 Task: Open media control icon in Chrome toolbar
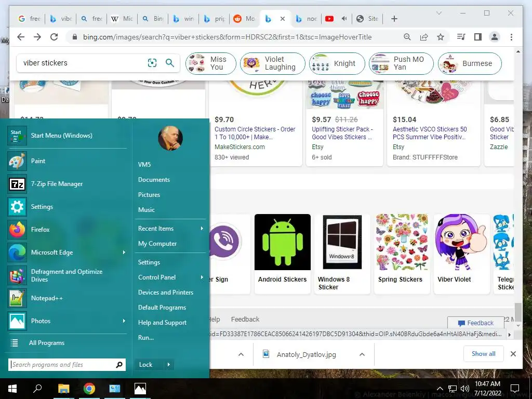point(461,37)
